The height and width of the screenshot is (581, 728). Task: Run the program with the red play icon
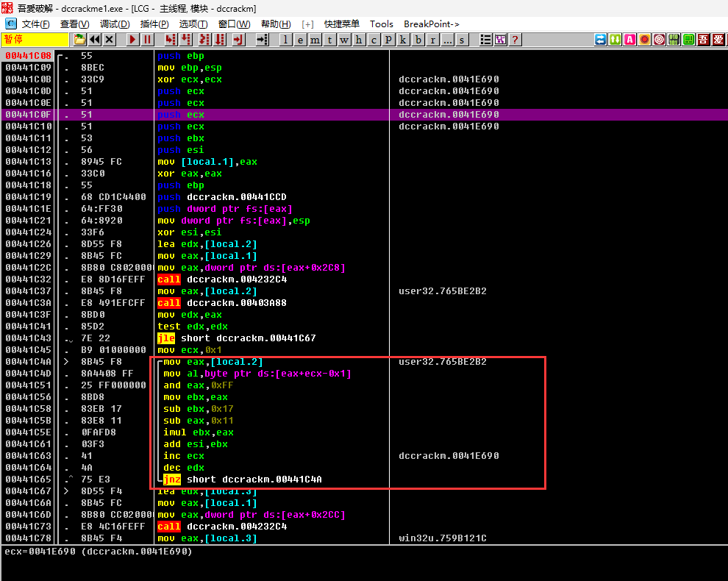(133, 40)
